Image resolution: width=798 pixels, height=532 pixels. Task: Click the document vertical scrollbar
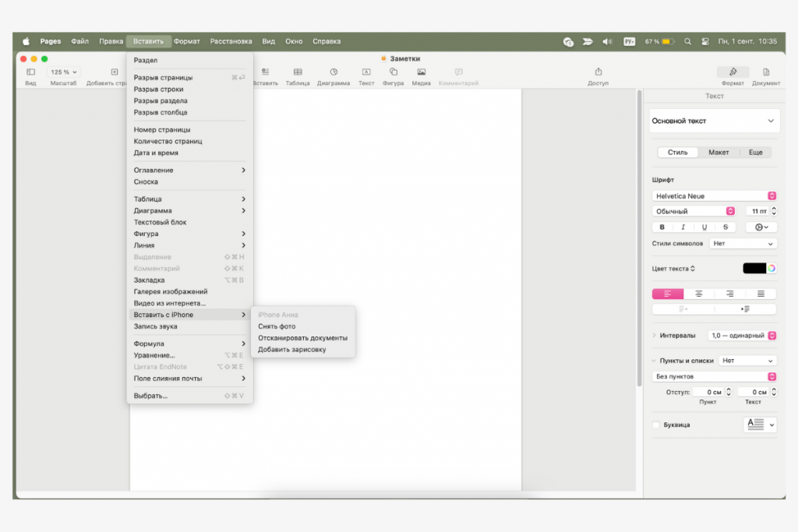click(x=639, y=238)
